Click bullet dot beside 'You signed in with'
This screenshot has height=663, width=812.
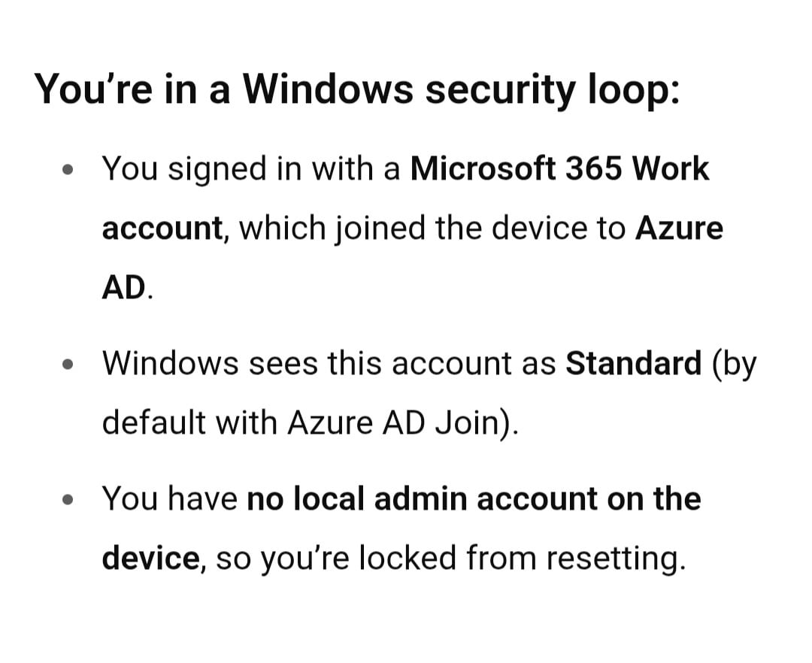tap(68, 170)
